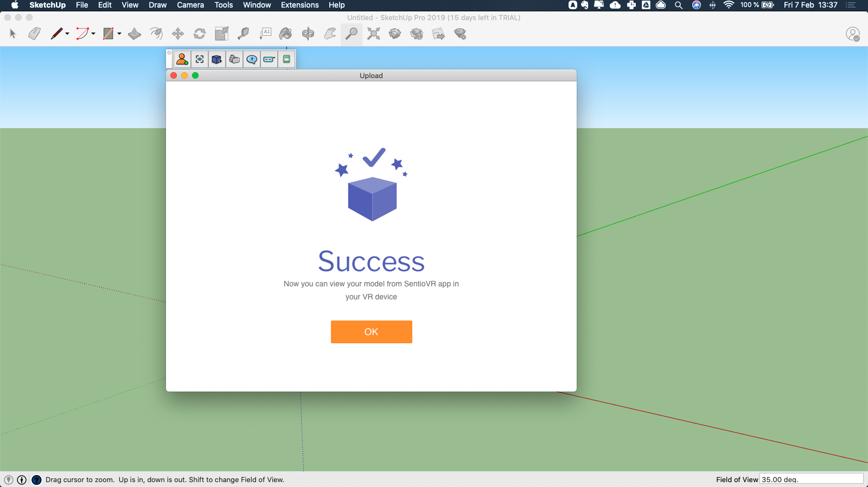Select the Orbit tool
Image resolution: width=868 pixels, height=487 pixels.
click(x=308, y=34)
